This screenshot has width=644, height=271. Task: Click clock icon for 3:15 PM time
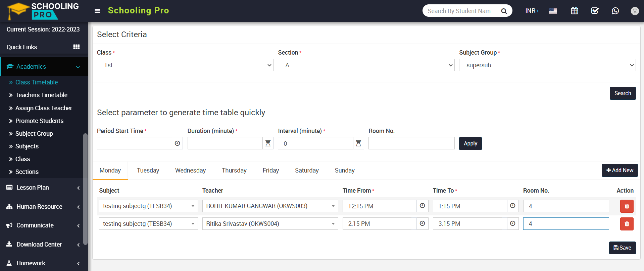512,223
